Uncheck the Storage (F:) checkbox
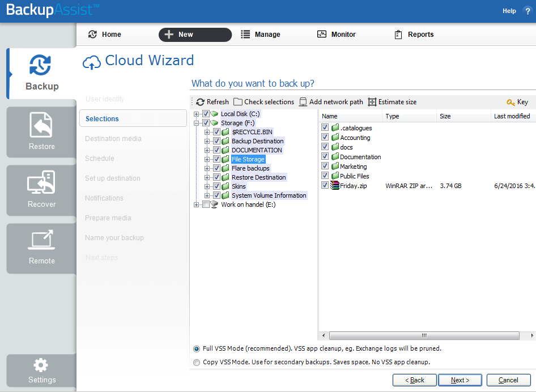The height and width of the screenshot is (392, 536). [206, 123]
